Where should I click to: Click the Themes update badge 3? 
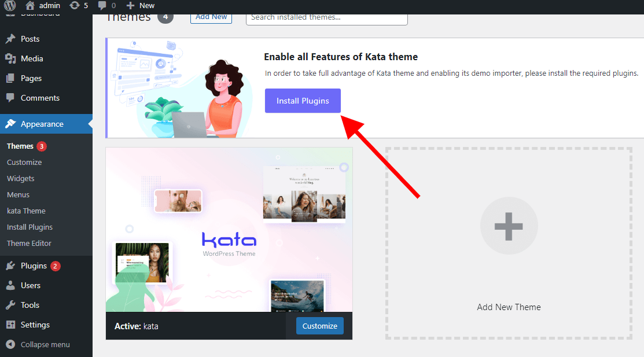(x=42, y=146)
